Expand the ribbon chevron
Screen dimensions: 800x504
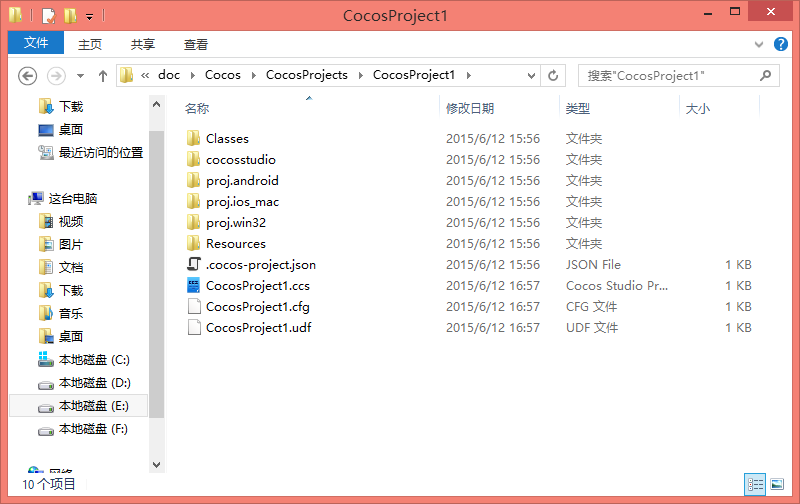[x=759, y=44]
